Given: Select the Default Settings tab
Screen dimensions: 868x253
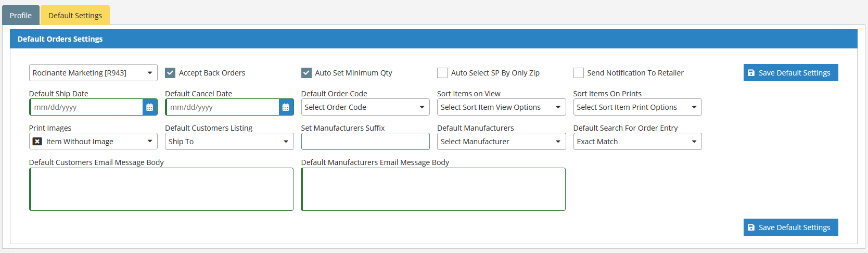Looking at the screenshot, I should tap(75, 16).
